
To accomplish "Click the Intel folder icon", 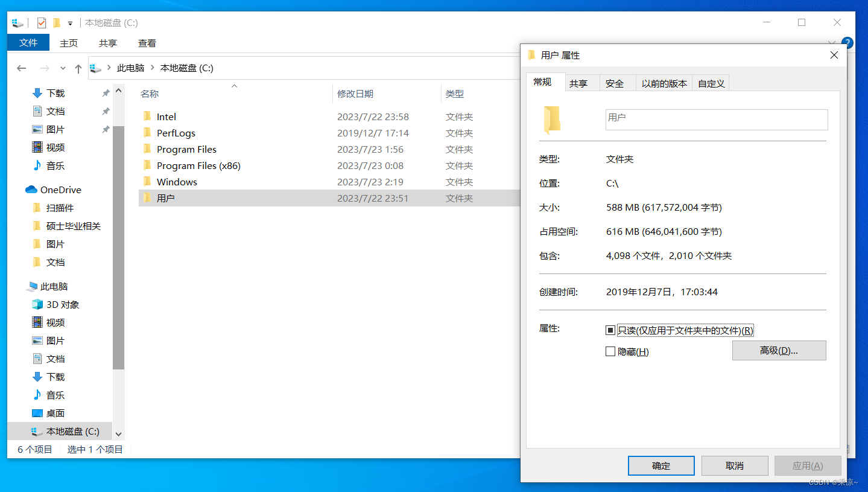I will [x=147, y=116].
